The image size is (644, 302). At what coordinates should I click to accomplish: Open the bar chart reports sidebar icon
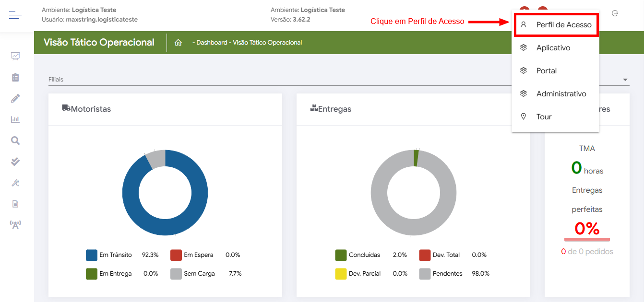(15, 119)
